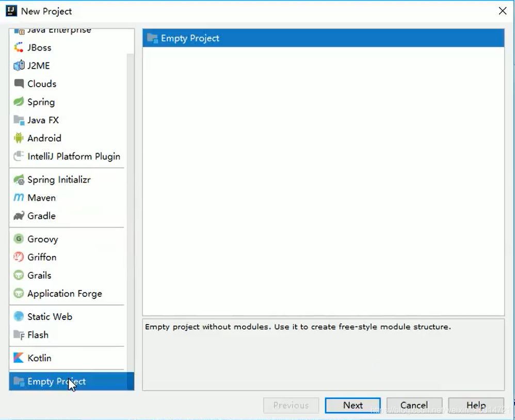
Task: Click the Cancel button
Action: [x=414, y=405]
